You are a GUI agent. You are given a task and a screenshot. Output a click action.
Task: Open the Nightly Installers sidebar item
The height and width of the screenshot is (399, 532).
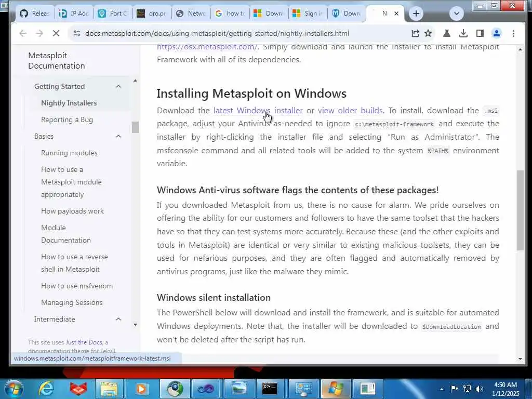[x=69, y=103]
